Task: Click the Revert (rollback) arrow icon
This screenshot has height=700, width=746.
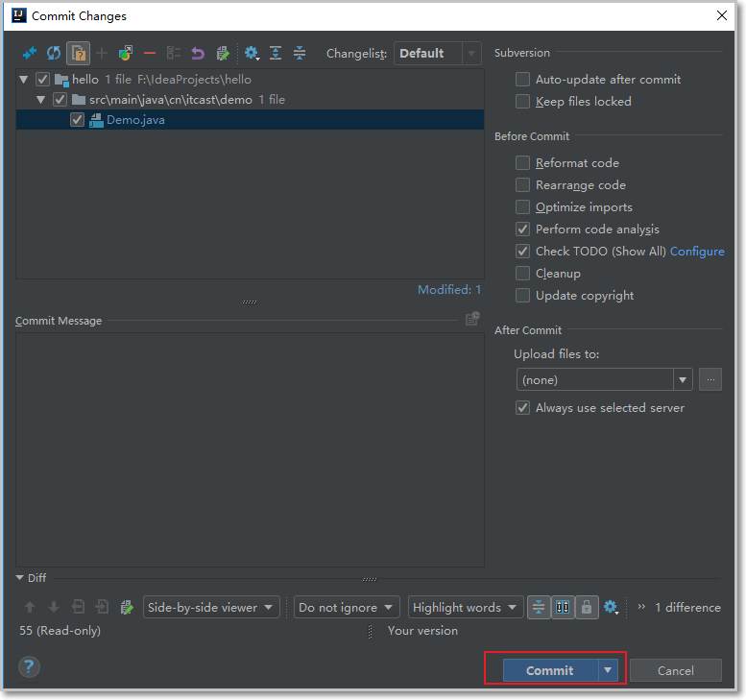Action: [x=198, y=53]
